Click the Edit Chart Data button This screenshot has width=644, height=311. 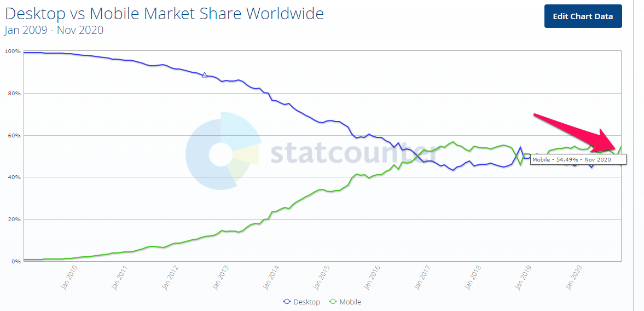tap(583, 16)
